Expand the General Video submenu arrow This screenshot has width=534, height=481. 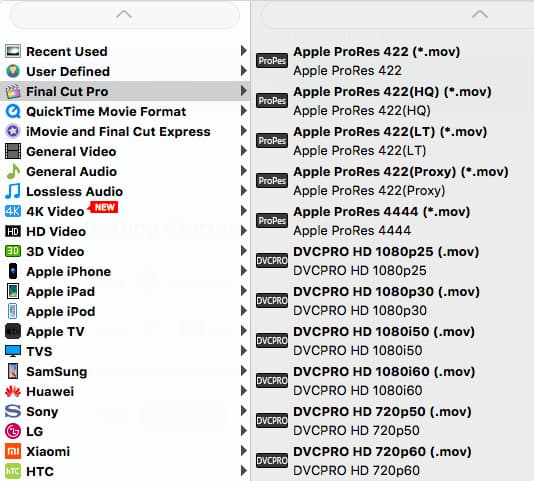pos(244,151)
